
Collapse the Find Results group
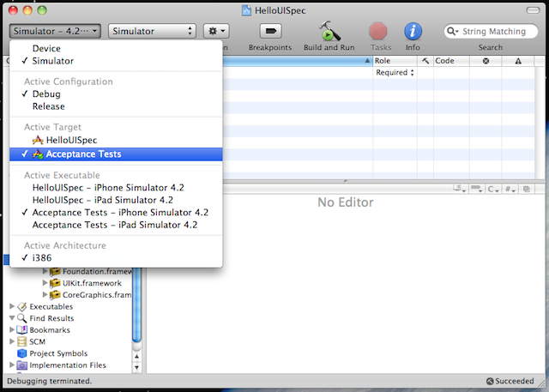tap(12, 318)
